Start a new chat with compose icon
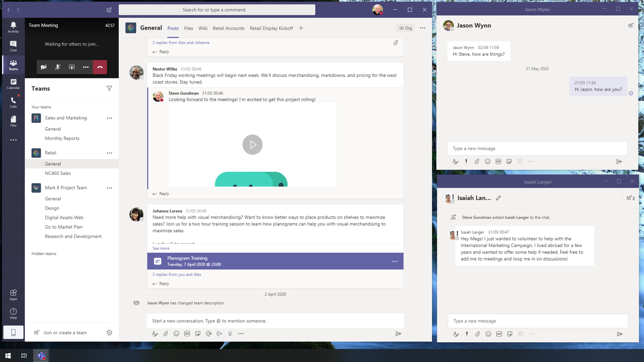Viewport: 644px width, 362px height. pyautogui.click(x=109, y=10)
